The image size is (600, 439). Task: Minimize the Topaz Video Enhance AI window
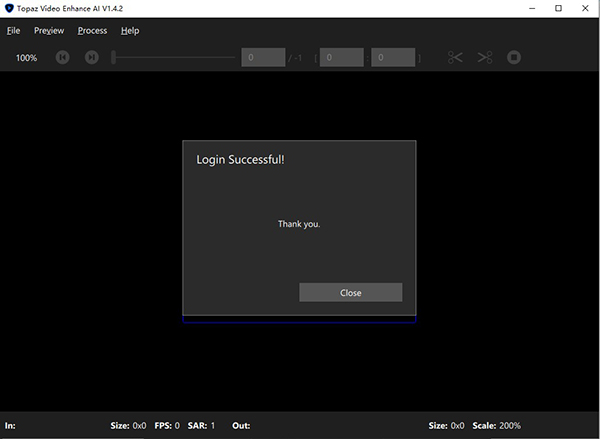coord(532,8)
